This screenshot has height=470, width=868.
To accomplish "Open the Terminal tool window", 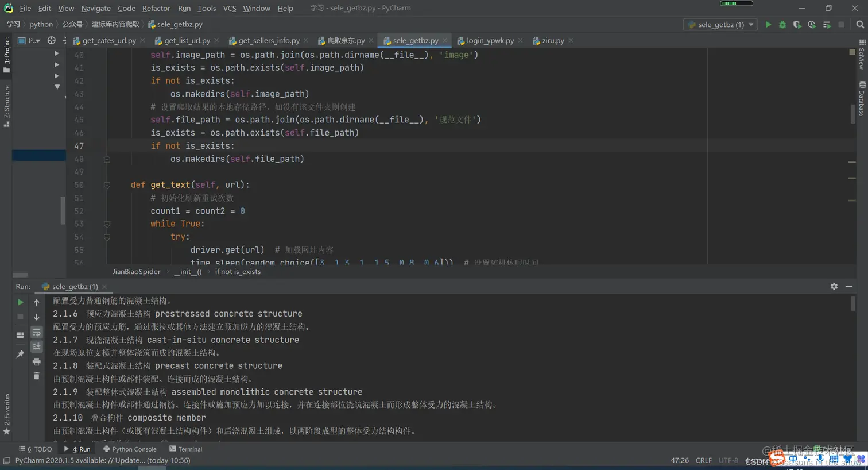I will [x=185, y=449].
